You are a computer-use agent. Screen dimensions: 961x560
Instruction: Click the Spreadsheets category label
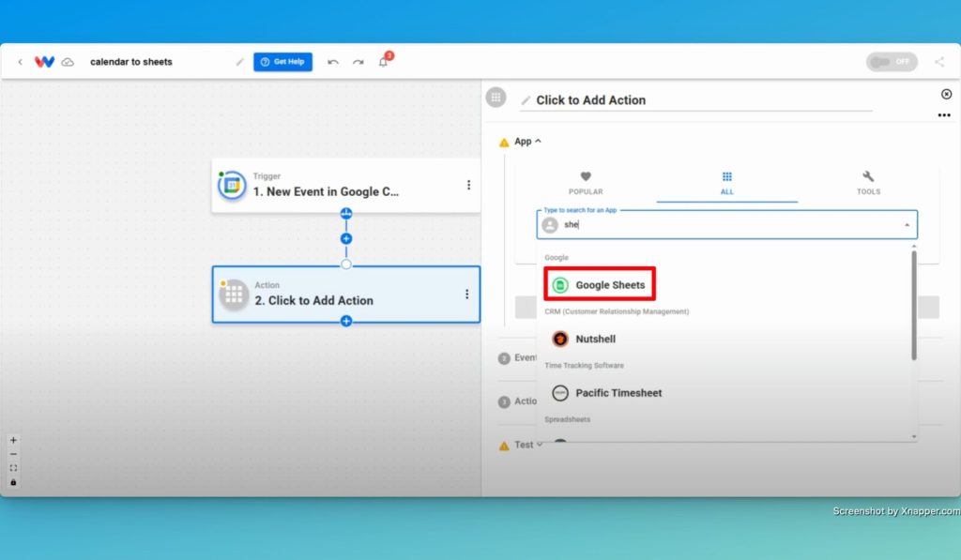pyautogui.click(x=568, y=419)
